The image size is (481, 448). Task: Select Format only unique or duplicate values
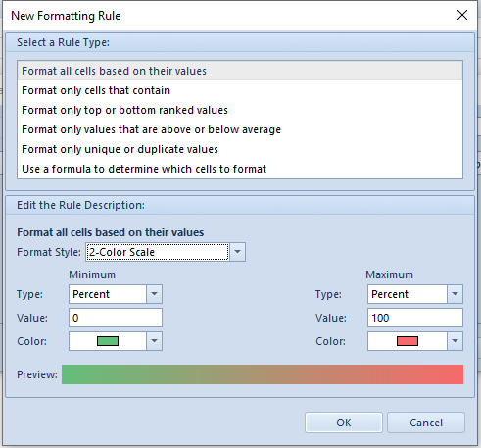(x=240, y=149)
